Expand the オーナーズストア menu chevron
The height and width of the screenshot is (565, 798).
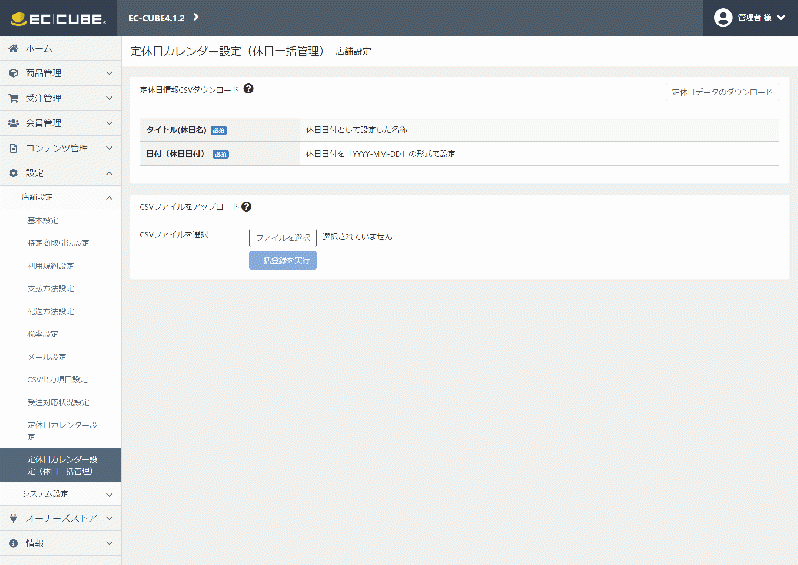[x=109, y=519]
